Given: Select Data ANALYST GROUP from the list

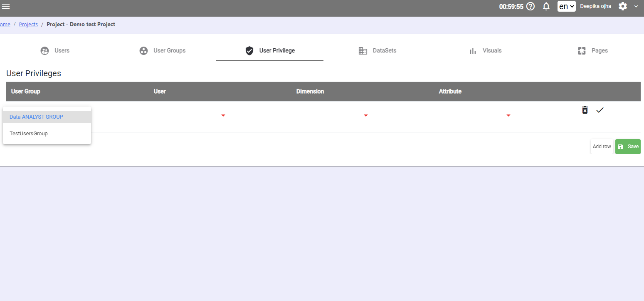Looking at the screenshot, I should tap(36, 117).
